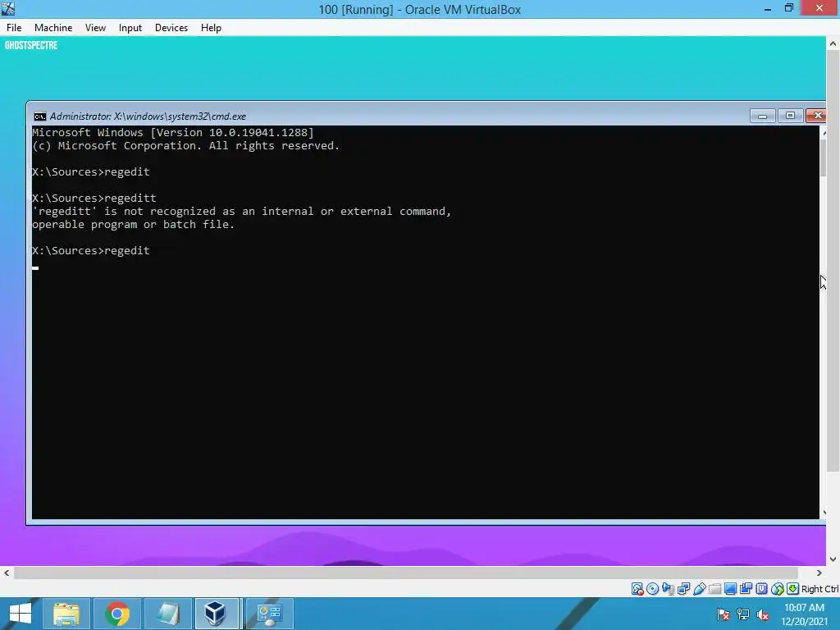This screenshot has height=630, width=840.
Task: Open the File menu
Action: pos(14,28)
